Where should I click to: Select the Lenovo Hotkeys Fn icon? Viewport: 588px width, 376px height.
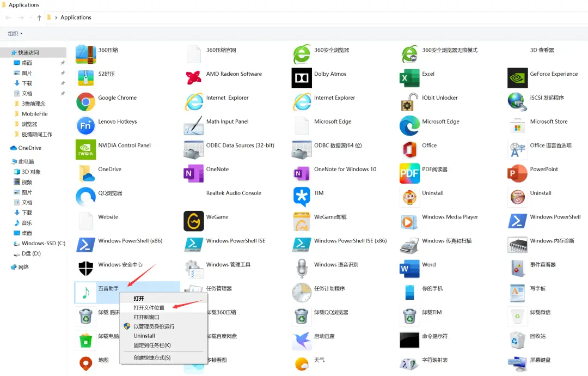[x=85, y=126]
